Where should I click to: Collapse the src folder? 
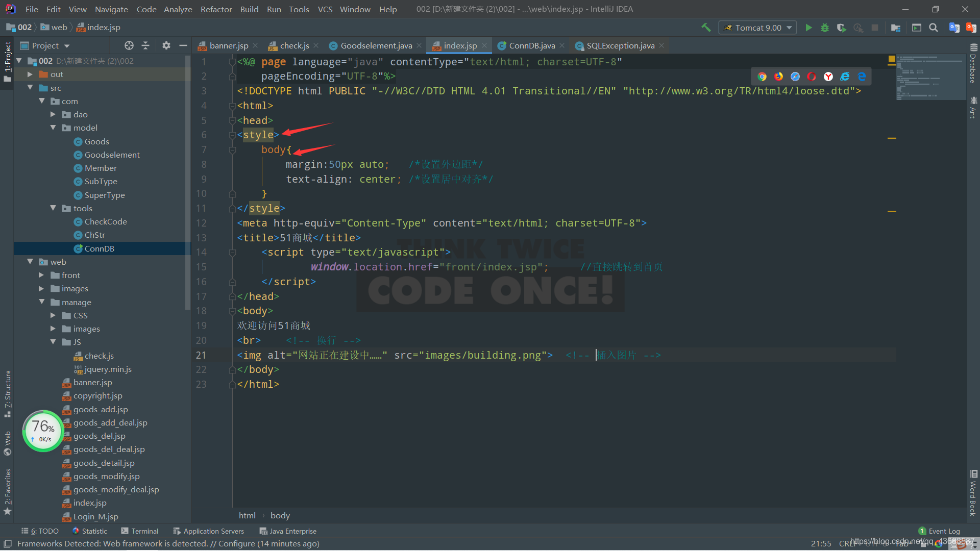(x=30, y=88)
